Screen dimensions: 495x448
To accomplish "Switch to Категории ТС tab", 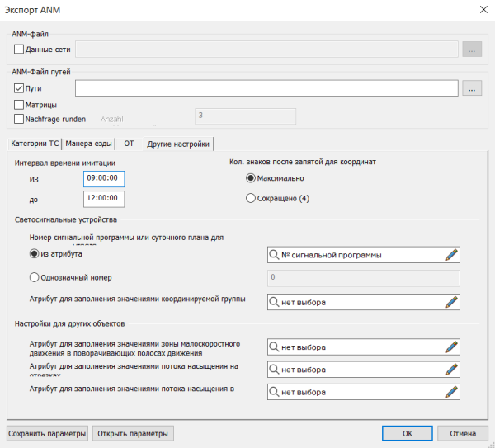I will pos(35,143).
